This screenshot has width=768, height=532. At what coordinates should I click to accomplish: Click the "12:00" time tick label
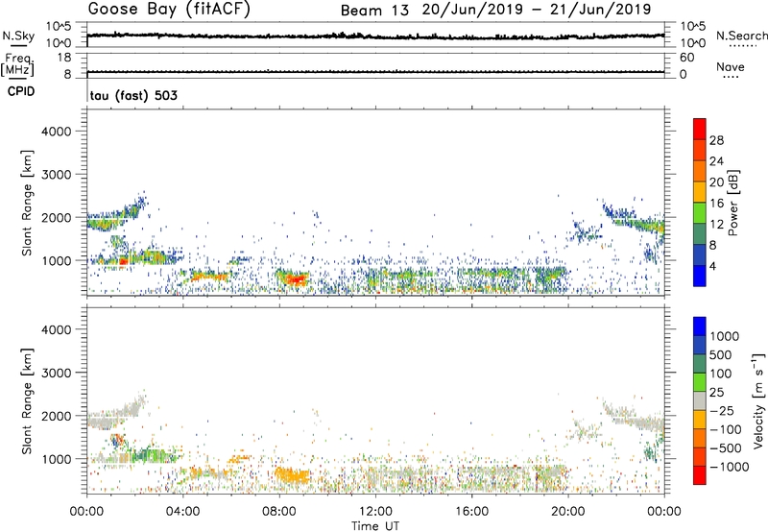375,512
